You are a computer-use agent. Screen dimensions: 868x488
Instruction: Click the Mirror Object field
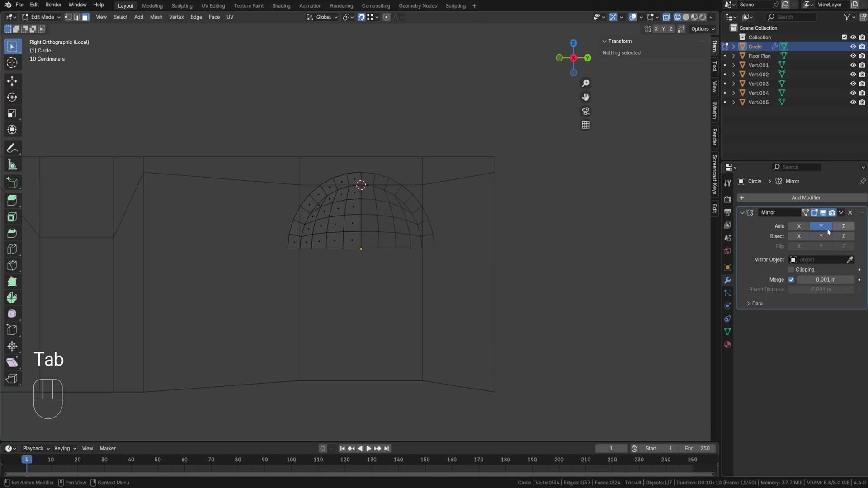[821, 260]
